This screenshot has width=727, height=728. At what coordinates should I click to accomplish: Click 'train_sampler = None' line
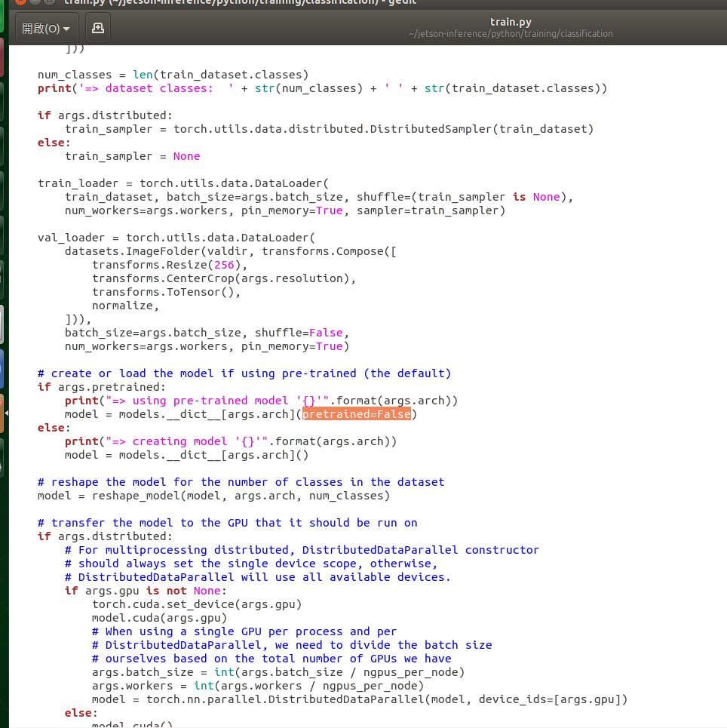click(x=132, y=156)
